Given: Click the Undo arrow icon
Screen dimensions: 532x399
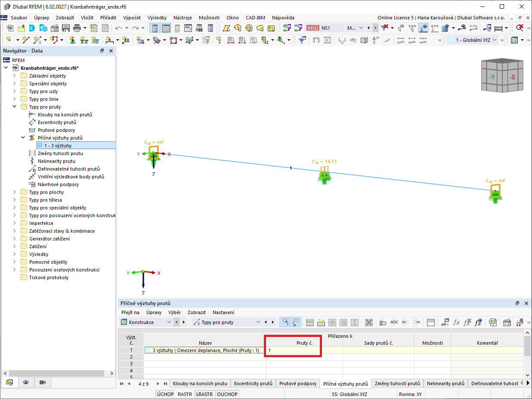Looking at the screenshot, I should [x=119, y=28].
